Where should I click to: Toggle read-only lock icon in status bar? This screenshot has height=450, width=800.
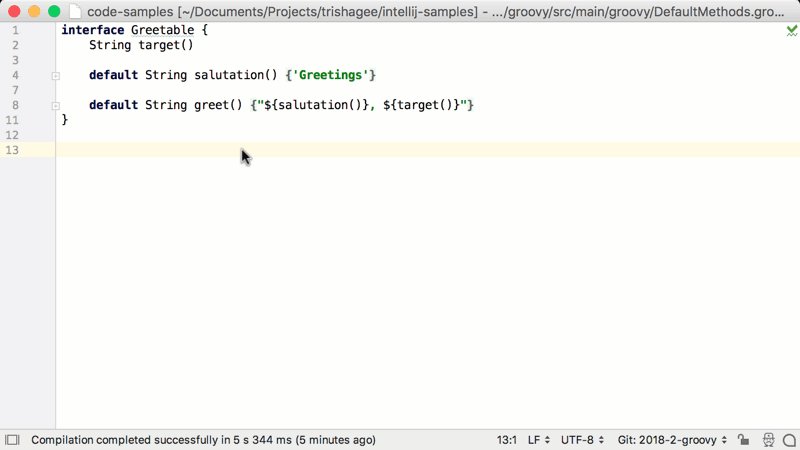[x=744, y=440]
